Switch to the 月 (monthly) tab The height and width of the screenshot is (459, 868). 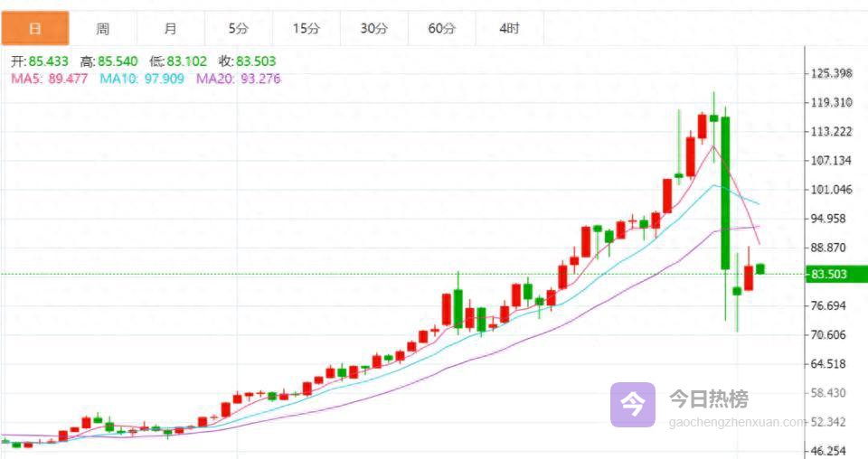pos(171,28)
